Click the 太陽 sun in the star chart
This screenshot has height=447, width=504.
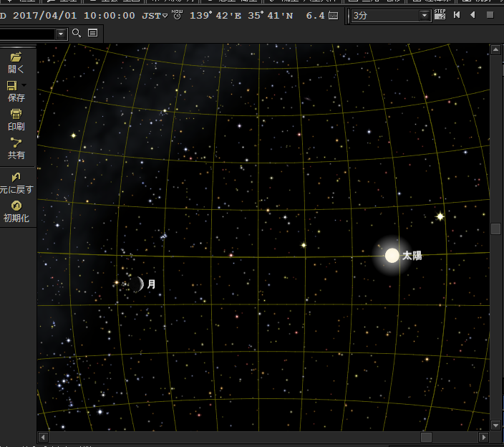point(392,255)
